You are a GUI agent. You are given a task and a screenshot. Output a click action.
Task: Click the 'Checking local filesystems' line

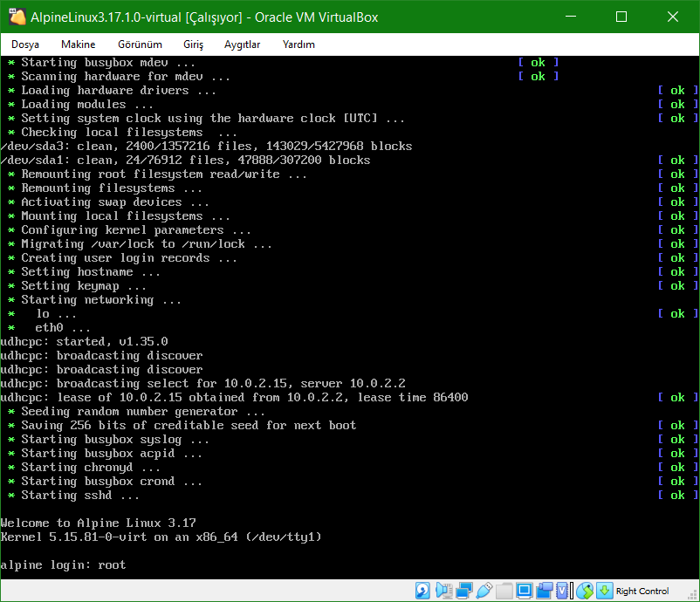point(122,133)
